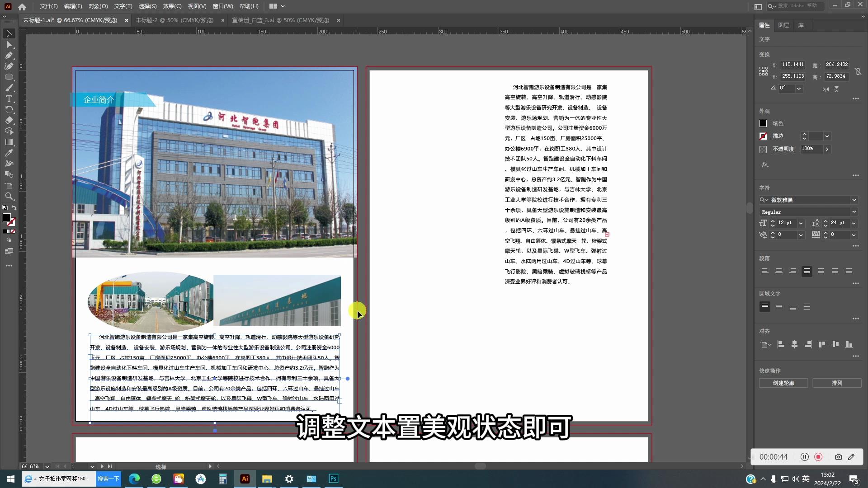This screenshot has height=488, width=868.
Task: Open Photoshop from the Windows taskbar
Action: 334,479
